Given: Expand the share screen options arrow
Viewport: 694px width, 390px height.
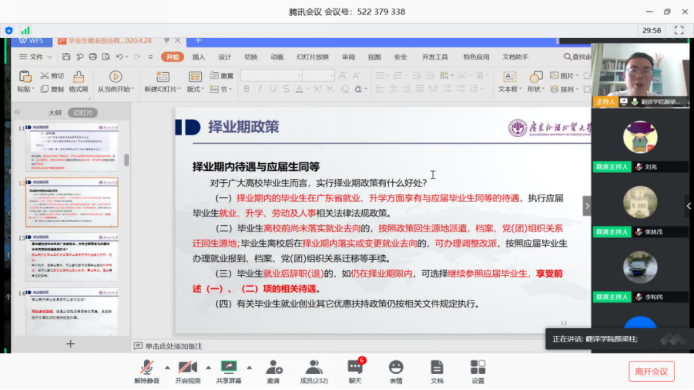Looking at the screenshot, I should coord(250,367).
